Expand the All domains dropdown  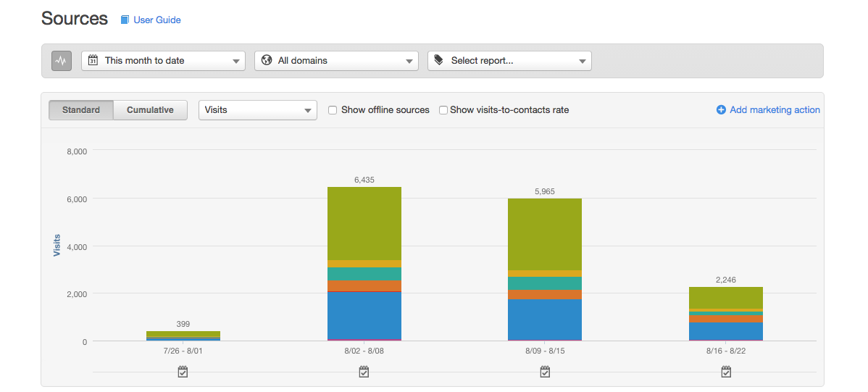click(337, 61)
